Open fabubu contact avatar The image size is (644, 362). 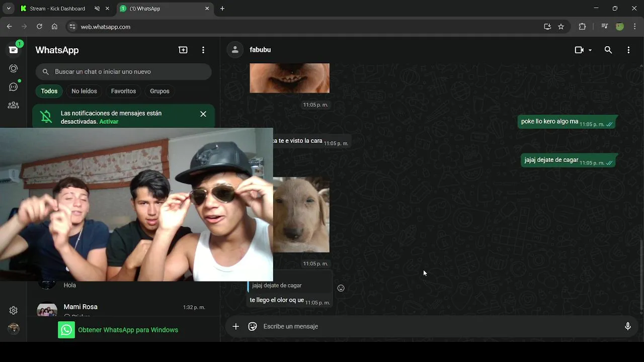(234, 50)
